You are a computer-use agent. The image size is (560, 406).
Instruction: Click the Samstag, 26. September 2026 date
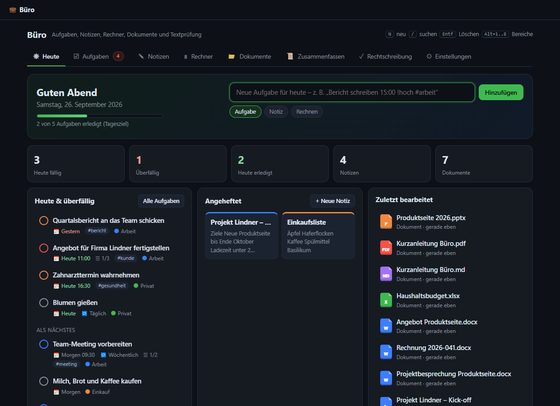[x=79, y=105]
